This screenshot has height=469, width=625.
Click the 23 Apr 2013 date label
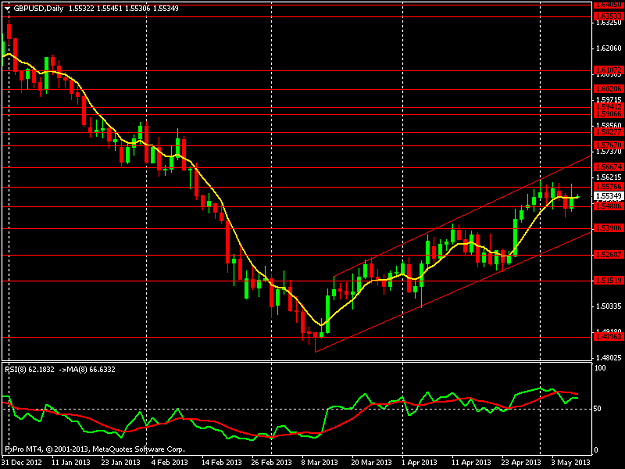521,463
